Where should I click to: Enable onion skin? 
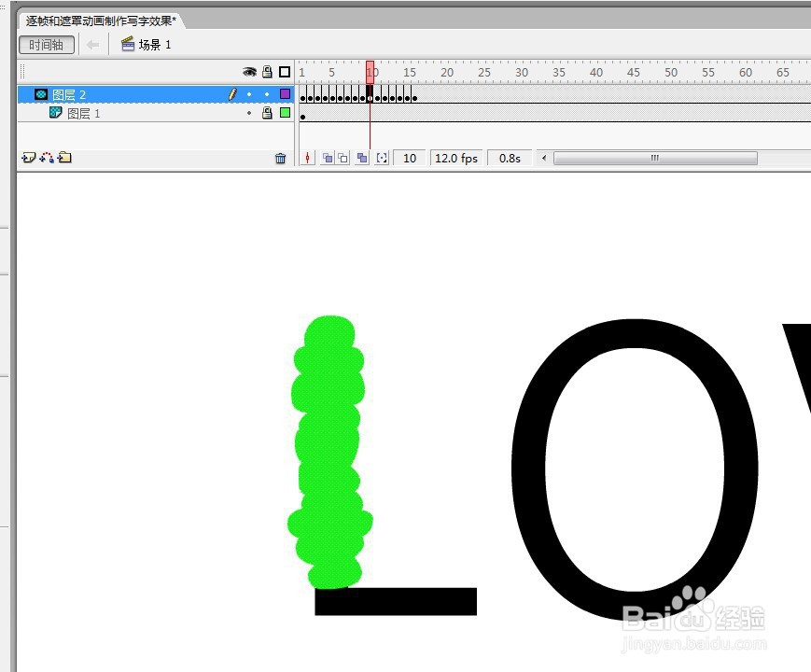[328, 158]
